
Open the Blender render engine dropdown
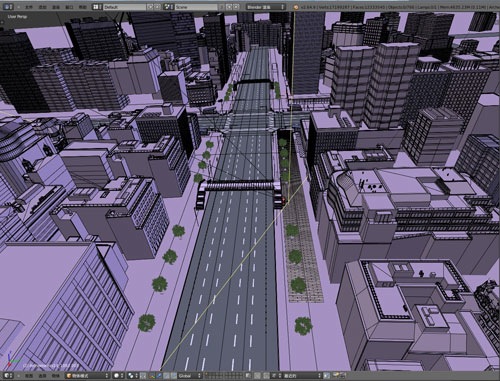click(x=266, y=7)
